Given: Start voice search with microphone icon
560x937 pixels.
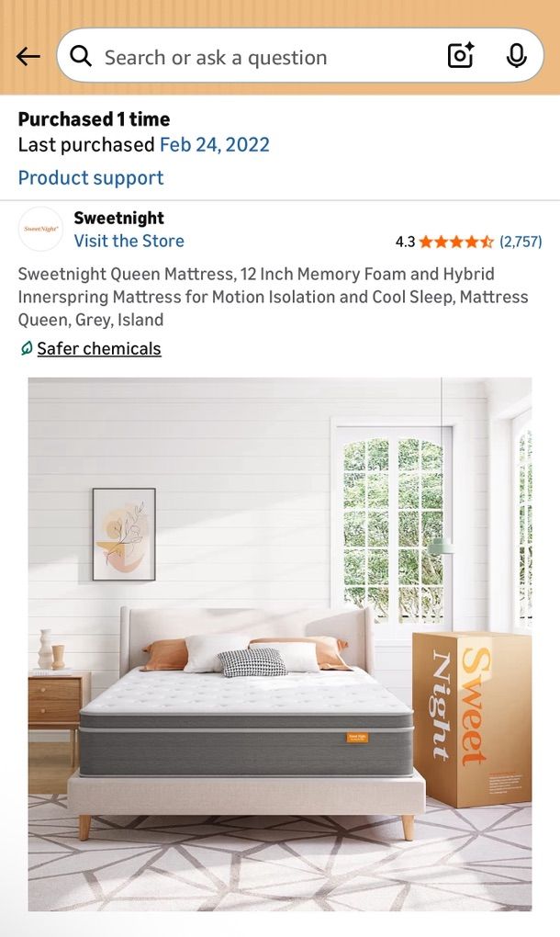Looking at the screenshot, I should tap(516, 56).
